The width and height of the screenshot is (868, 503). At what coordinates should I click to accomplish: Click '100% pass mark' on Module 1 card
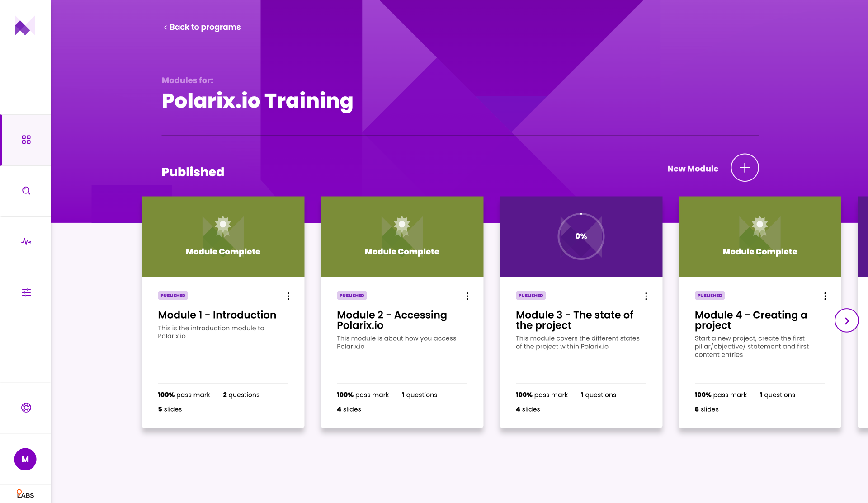184,395
